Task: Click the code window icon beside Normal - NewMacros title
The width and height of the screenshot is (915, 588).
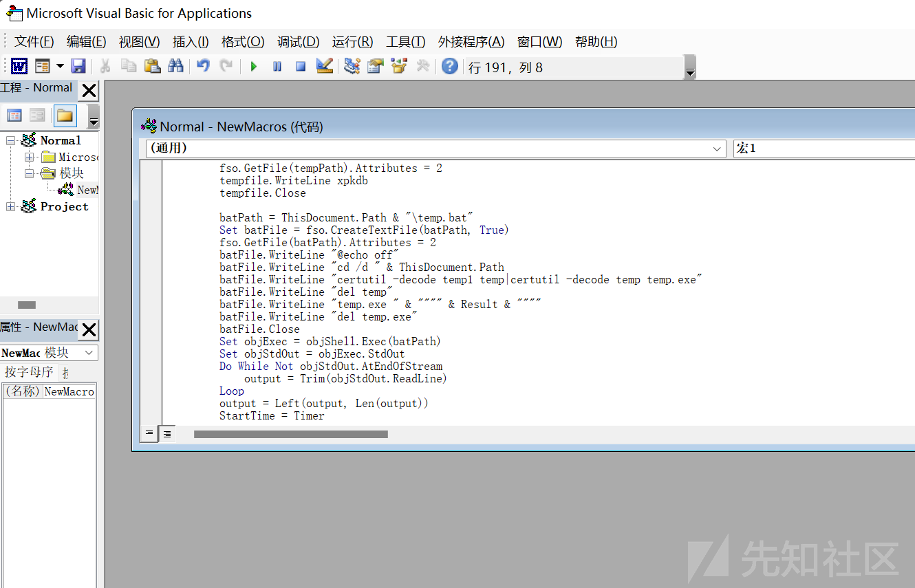Action: [149, 126]
